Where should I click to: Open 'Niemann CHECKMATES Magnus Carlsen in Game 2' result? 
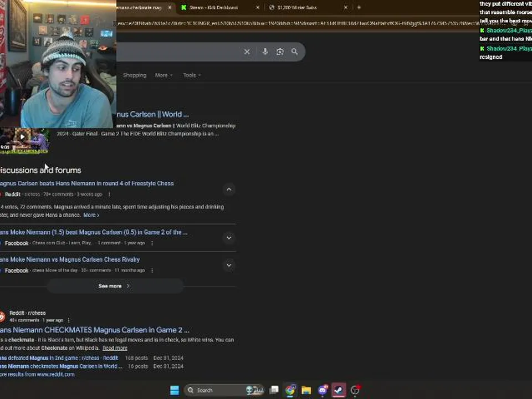[x=95, y=330]
